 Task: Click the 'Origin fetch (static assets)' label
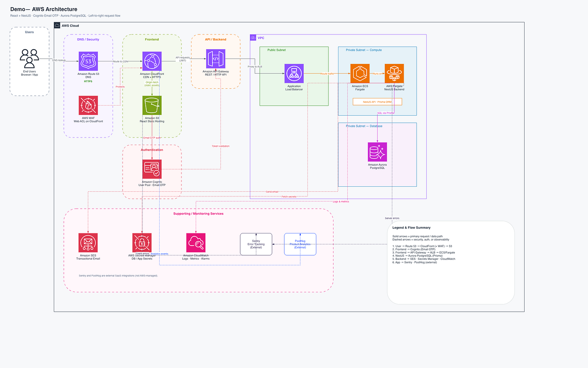point(152,84)
